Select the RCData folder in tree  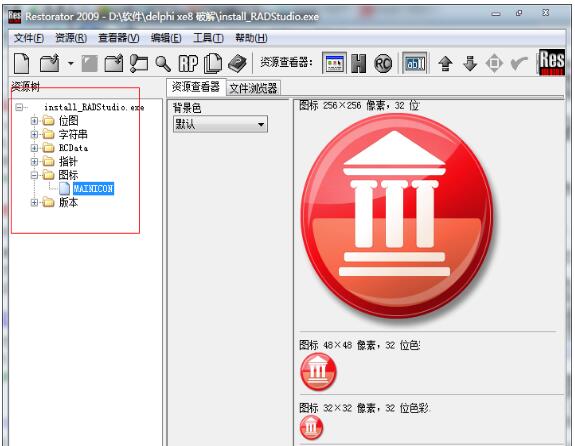(x=73, y=148)
